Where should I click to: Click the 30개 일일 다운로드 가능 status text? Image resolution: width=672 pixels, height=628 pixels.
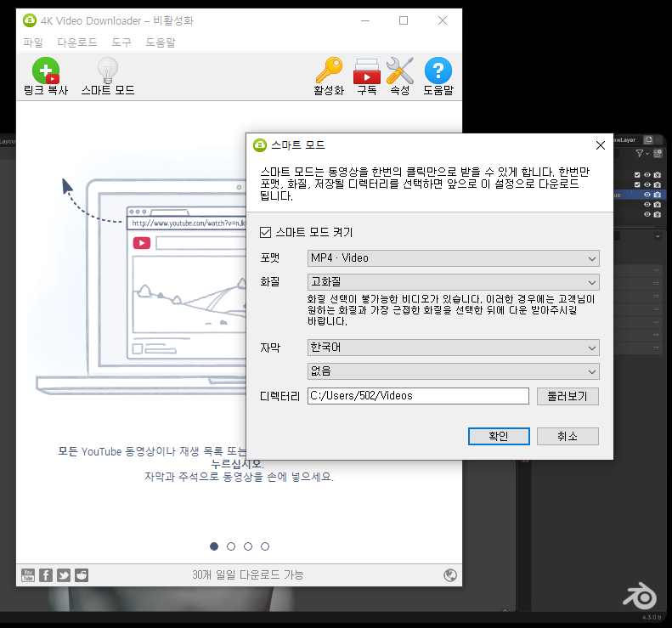(248, 574)
